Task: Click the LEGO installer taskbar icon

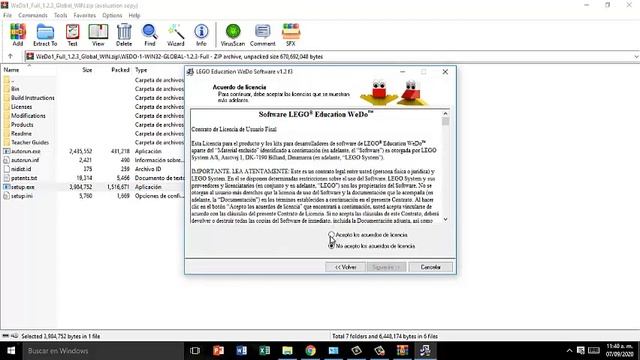Action: coord(425,350)
